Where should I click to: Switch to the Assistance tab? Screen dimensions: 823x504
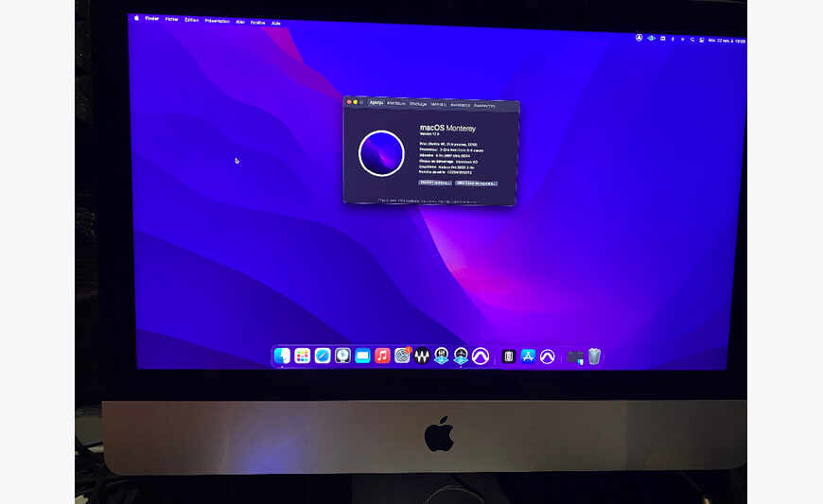461,105
